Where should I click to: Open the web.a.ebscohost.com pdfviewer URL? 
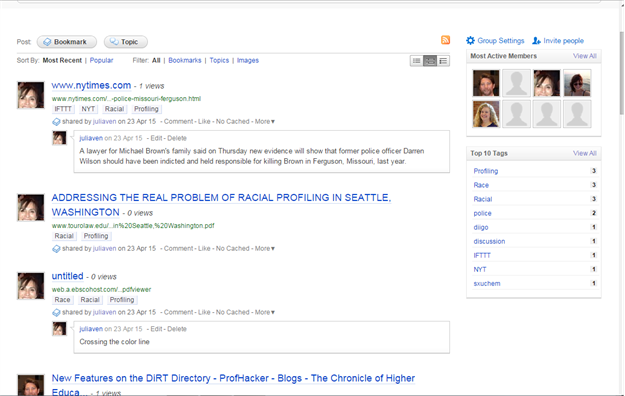[x=101, y=289]
